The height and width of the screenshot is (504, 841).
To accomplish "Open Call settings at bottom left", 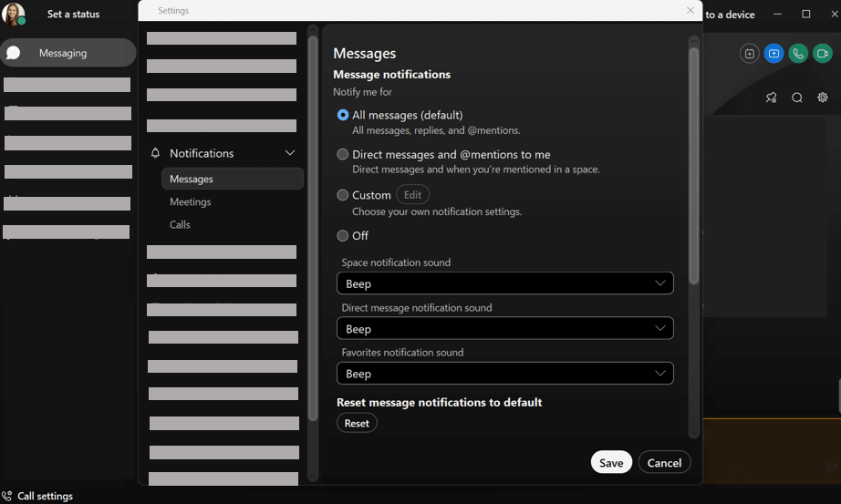I will coord(45,496).
